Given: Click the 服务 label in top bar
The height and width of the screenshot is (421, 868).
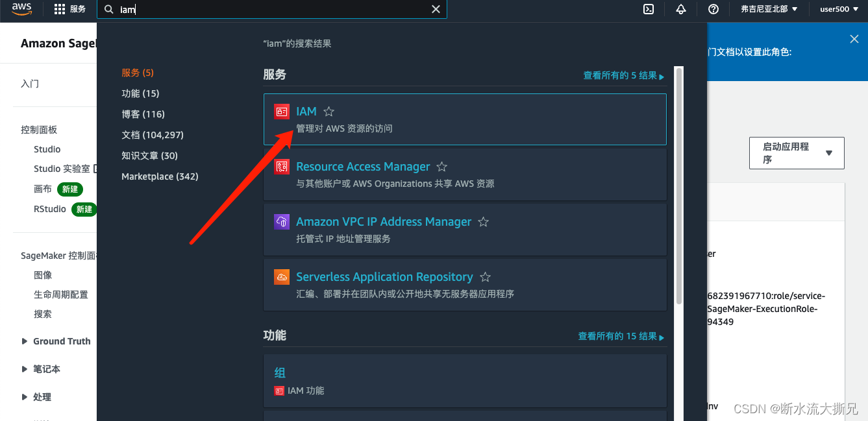Looking at the screenshot, I should tap(78, 9).
